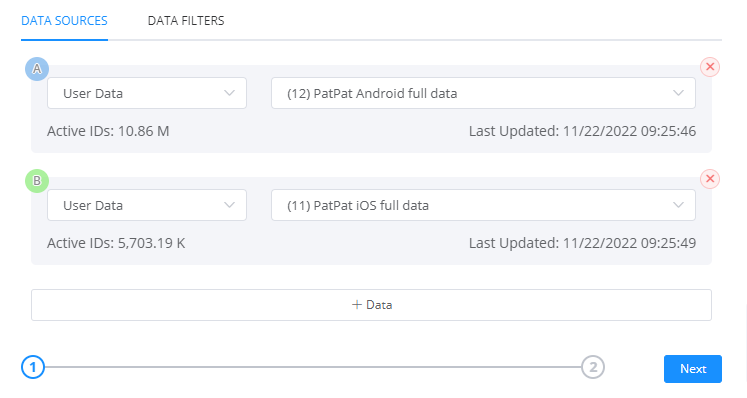Expand PatPat Android full data dropdown
The image size is (747, 398).
click(483, 93)
